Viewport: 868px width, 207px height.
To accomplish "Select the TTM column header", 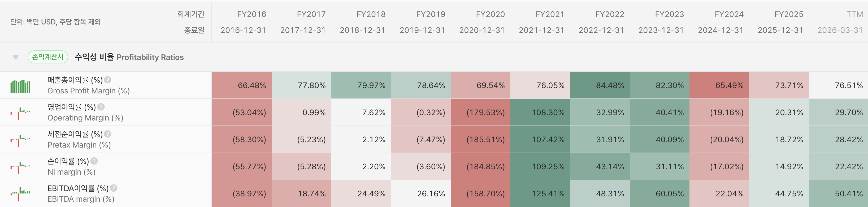I will [x=840, y=22].
